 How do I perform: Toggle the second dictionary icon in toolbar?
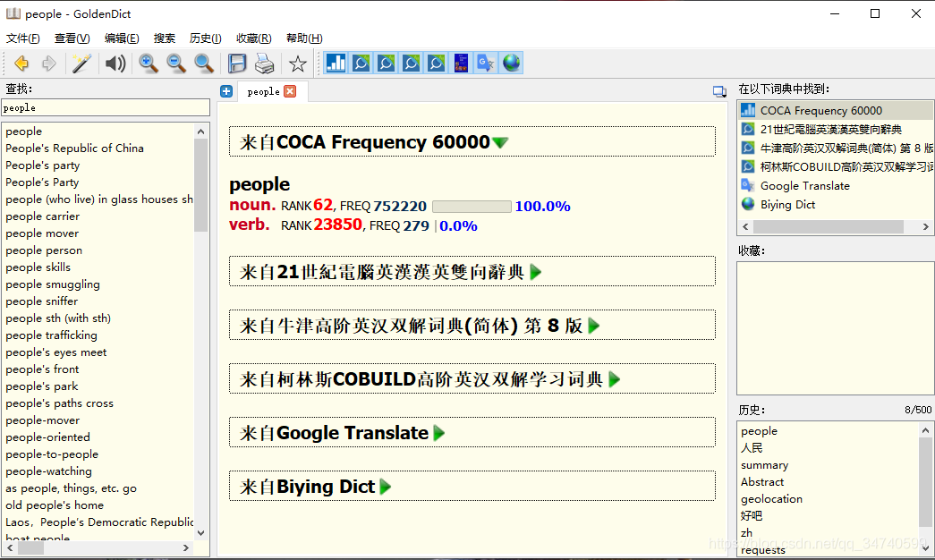361,63
